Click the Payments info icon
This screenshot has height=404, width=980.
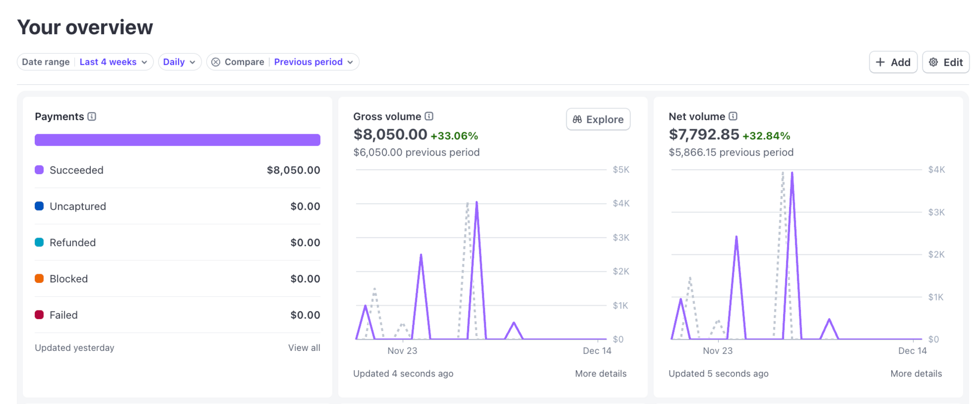point(92,116)
